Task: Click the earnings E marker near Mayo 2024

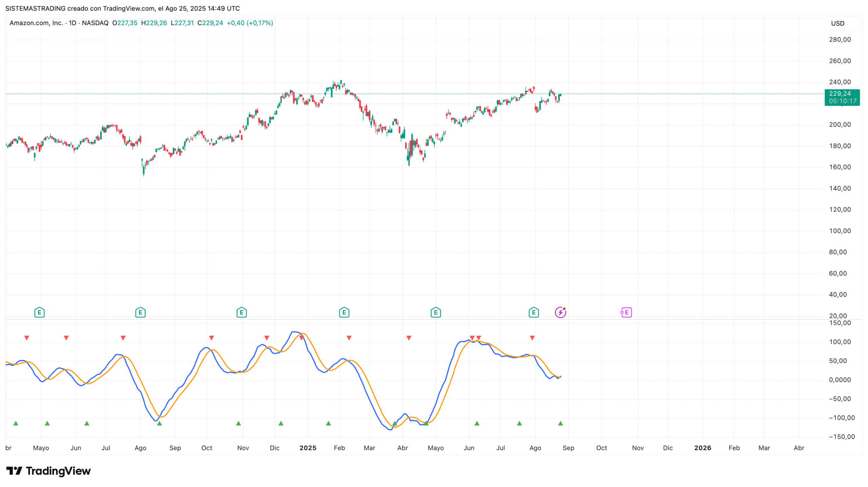Action: pos(39,312)
